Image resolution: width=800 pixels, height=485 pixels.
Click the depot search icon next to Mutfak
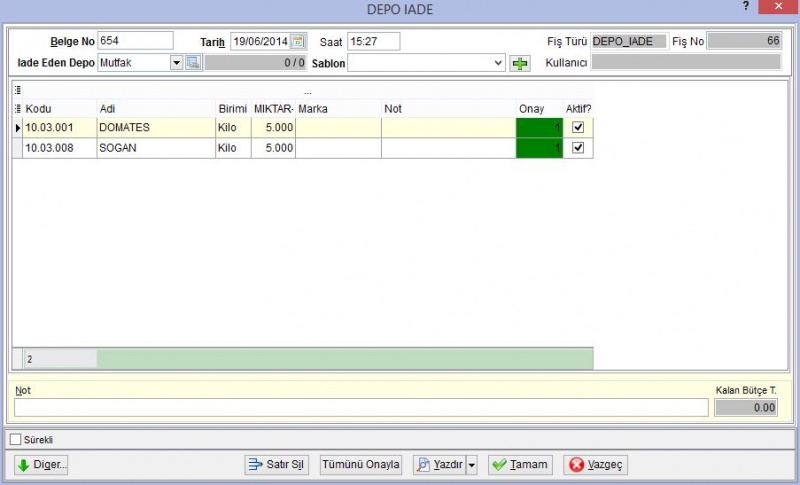[x=193, y=63]
